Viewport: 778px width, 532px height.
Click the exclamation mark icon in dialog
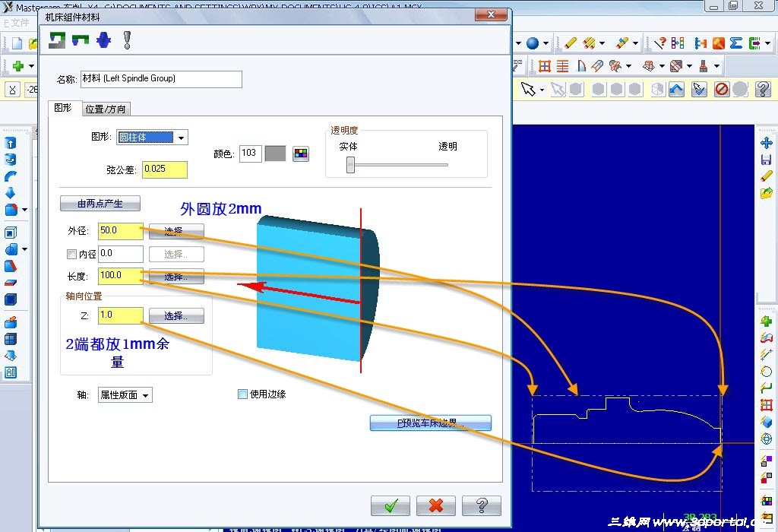(x=127, y=40)
